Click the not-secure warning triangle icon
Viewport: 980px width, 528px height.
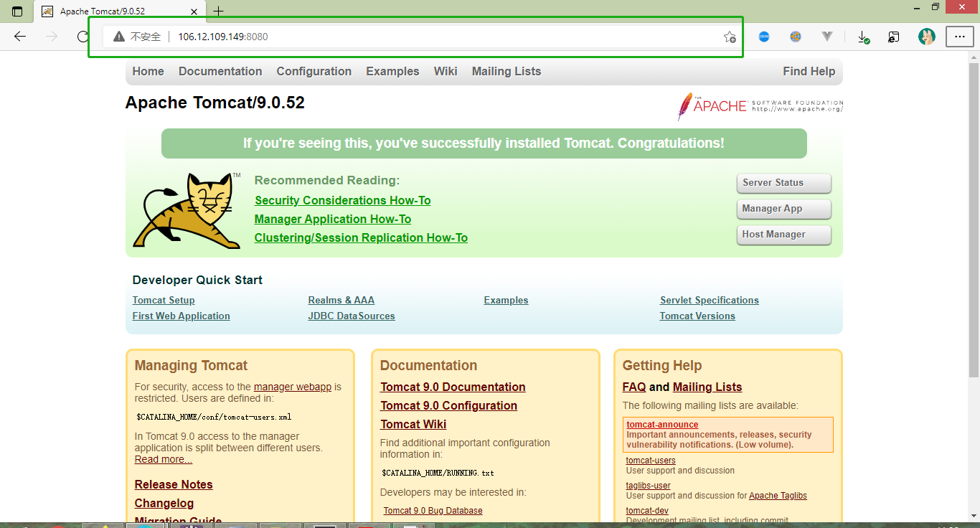click(x=119, y=37)
